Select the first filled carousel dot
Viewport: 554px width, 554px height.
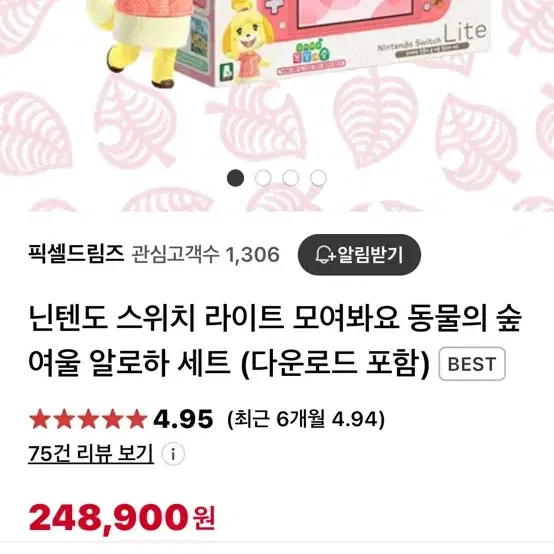(x=235, y=178)
